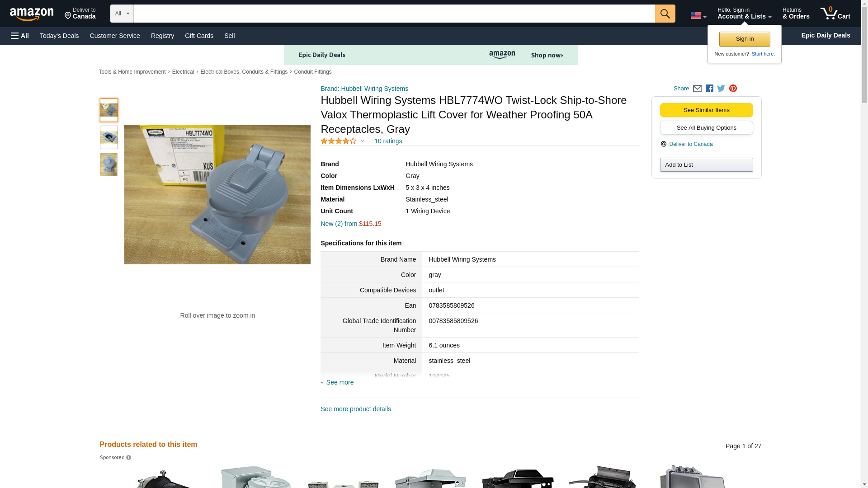Click the search magnifier button

(665, 14)
